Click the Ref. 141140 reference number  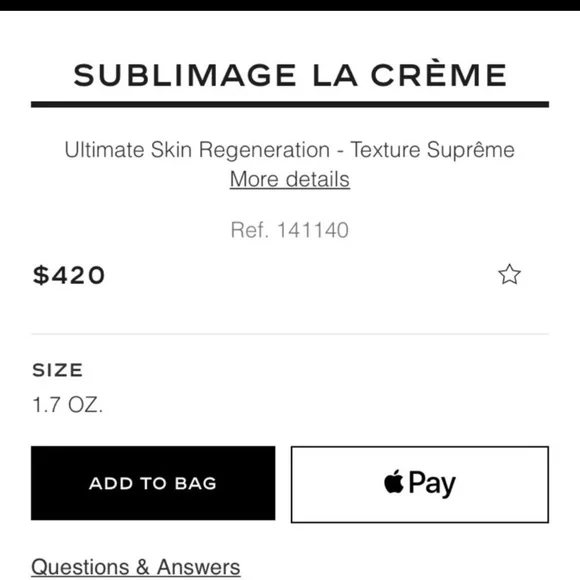tap(290, 230)
